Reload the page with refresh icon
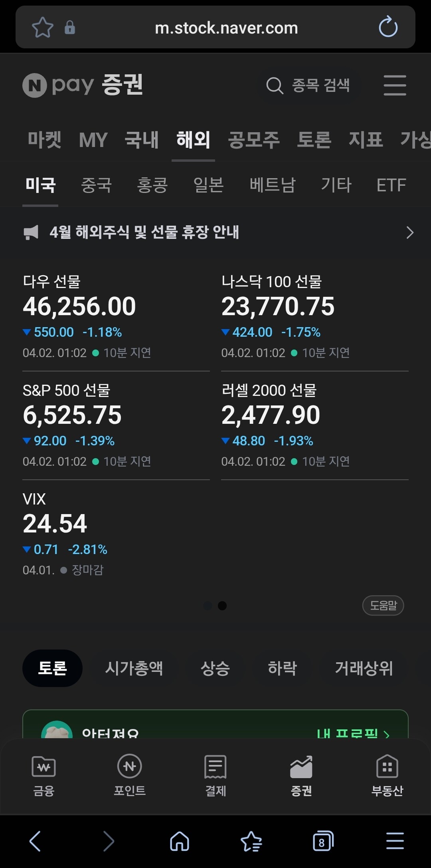The image size is (431, 868). coord(388,27)
